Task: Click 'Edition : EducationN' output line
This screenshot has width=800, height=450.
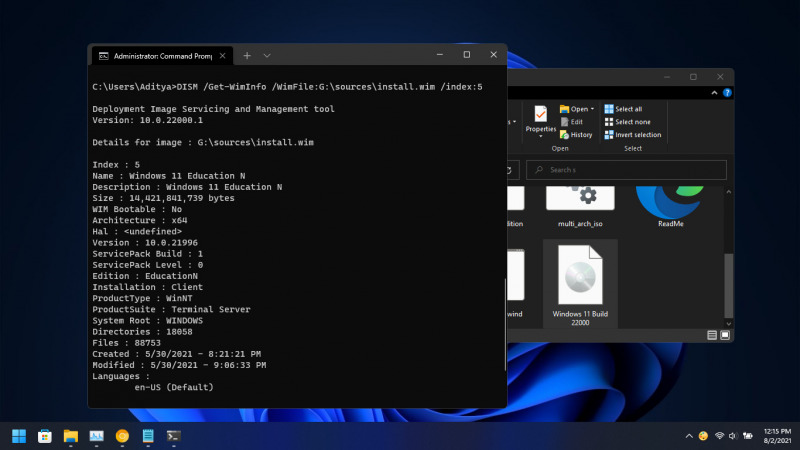Action: click(x=145, y=276)
